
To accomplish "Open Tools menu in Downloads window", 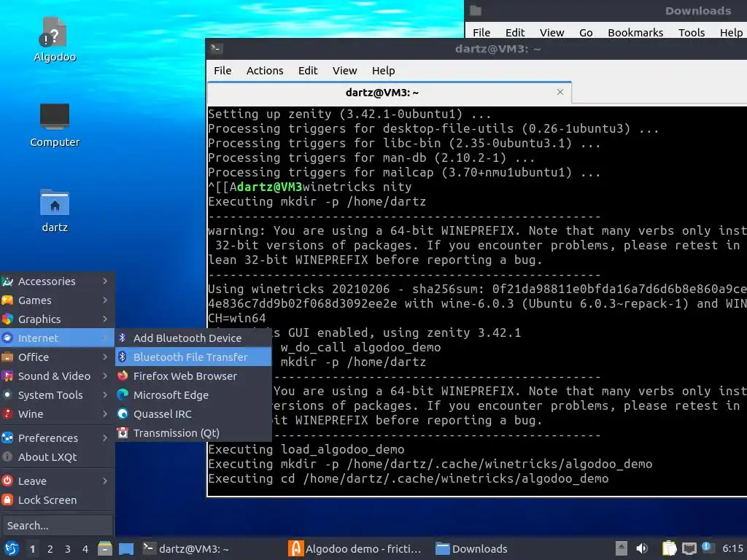I will [x=692, y=32].
